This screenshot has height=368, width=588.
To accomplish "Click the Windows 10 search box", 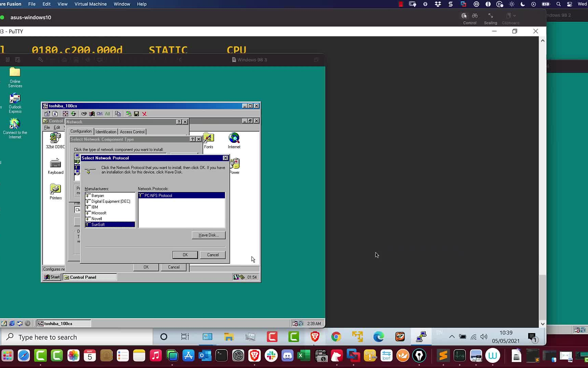I will [77, 337].
